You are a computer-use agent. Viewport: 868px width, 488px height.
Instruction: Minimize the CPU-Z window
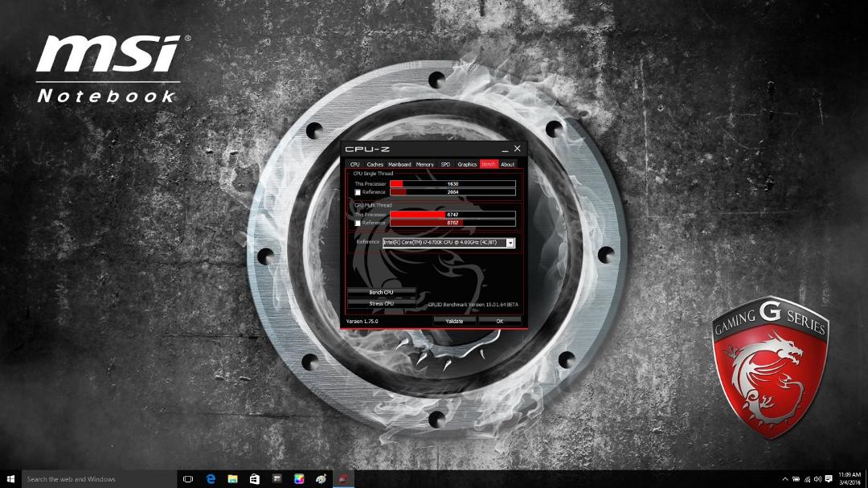[x=505, y=149]
